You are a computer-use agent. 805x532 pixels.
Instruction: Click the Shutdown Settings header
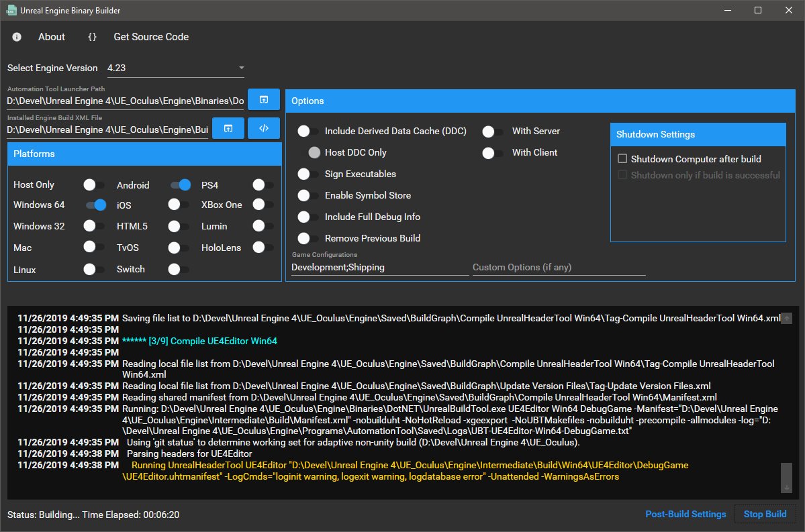(x=698, y=134)
